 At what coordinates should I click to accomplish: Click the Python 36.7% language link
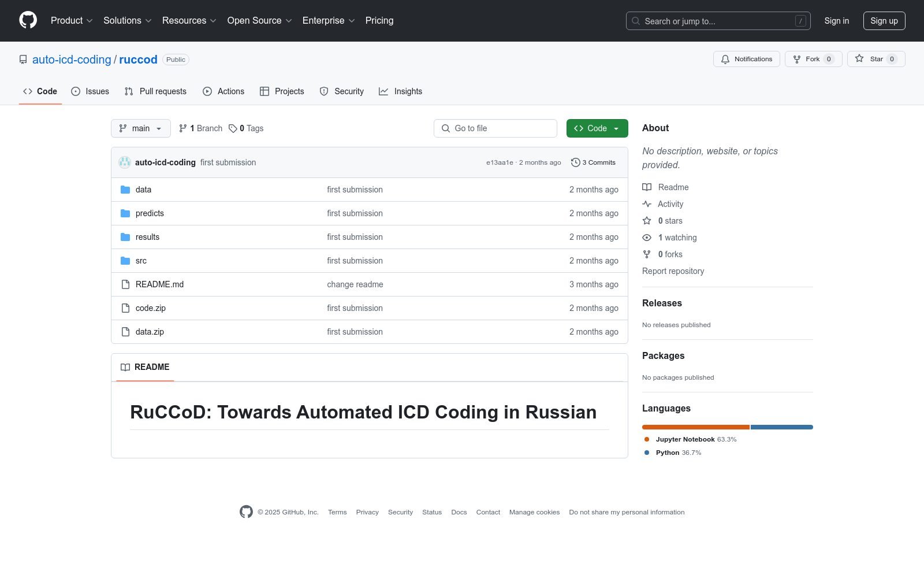[673, 453]
